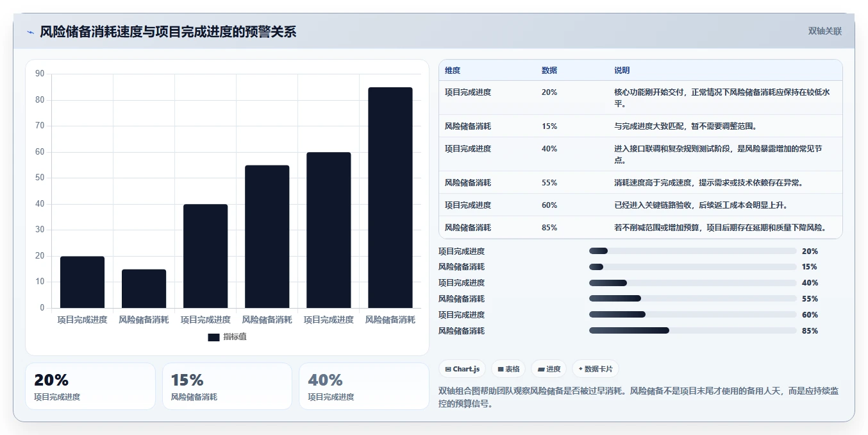Viewport: 868px width, 435px height.
Task: Click the 90 tick on the chart y-axis
Action: coord(40,74)
